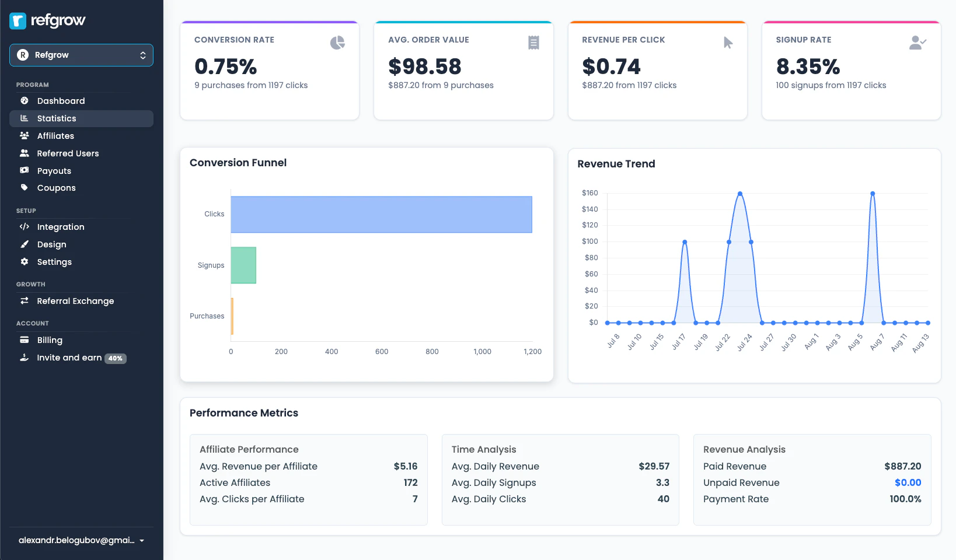Click the refgrow logo icon

(17, 21)
